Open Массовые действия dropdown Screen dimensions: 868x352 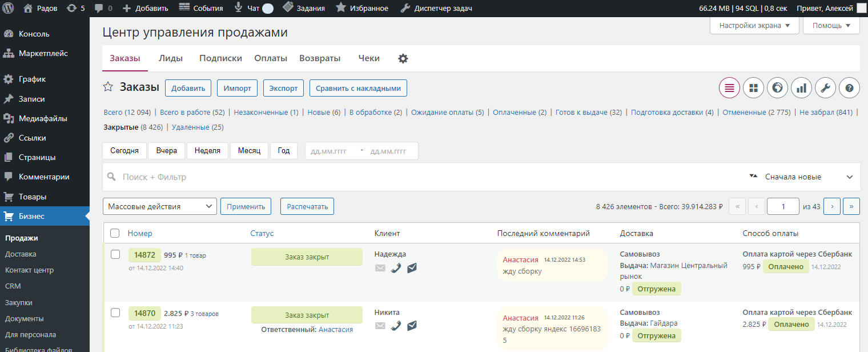tap(160, 206)
